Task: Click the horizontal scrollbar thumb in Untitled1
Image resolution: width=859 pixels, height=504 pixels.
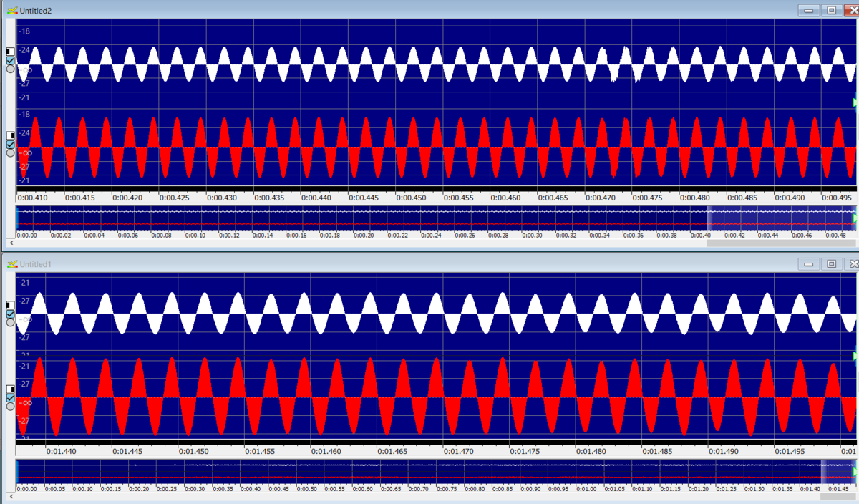Action: click(838, 496)
